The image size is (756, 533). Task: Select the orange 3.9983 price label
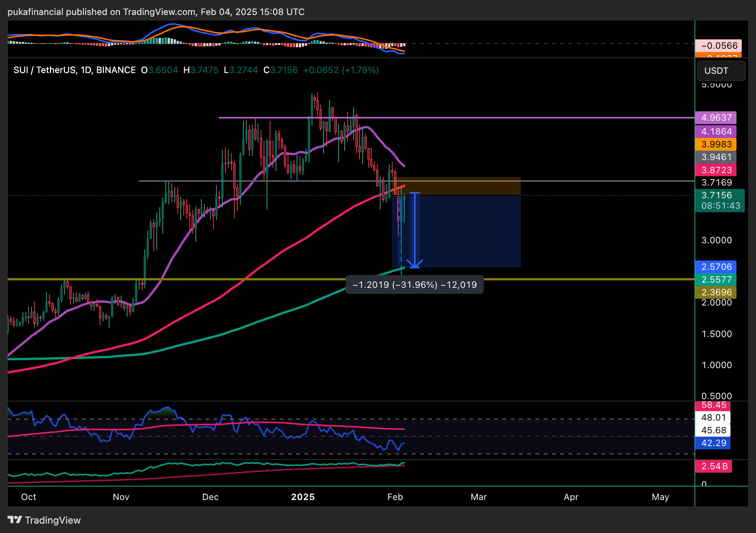coord(715,144)
